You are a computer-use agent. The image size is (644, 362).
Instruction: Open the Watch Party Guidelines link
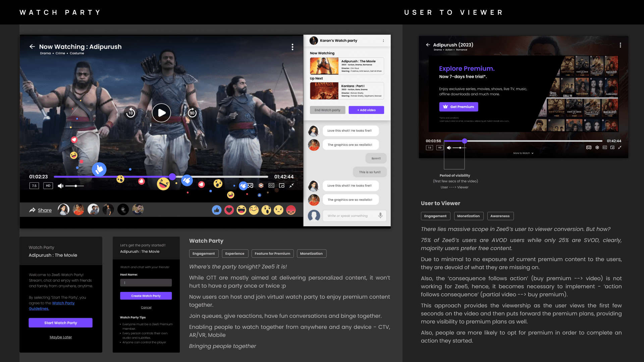coord(52,306)
